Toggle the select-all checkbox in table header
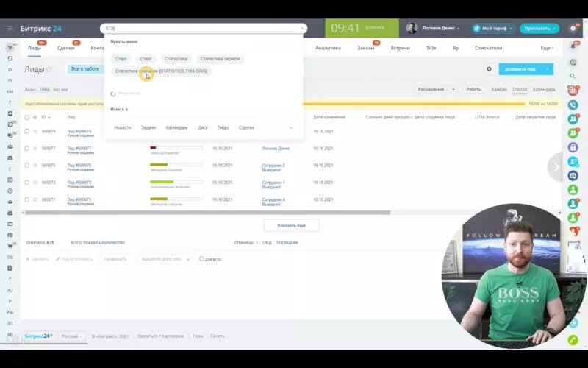Screen dimensions: 588x368 click(x=26, y=117)
